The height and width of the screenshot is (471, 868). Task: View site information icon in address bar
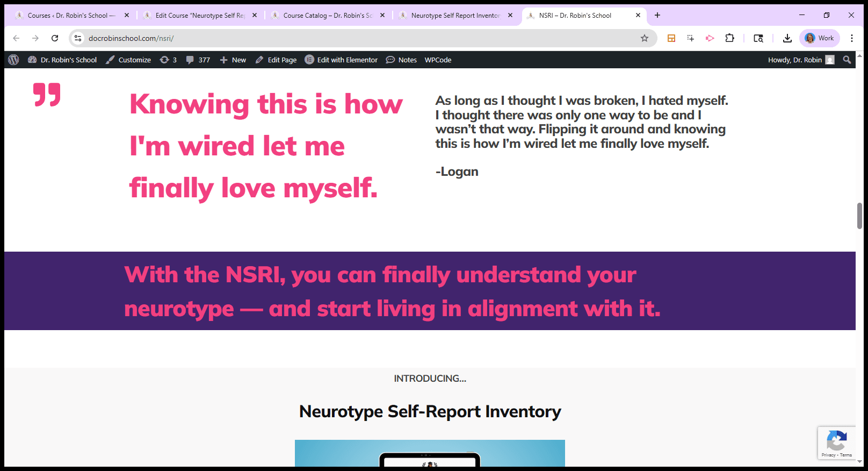tap(78, 38)
